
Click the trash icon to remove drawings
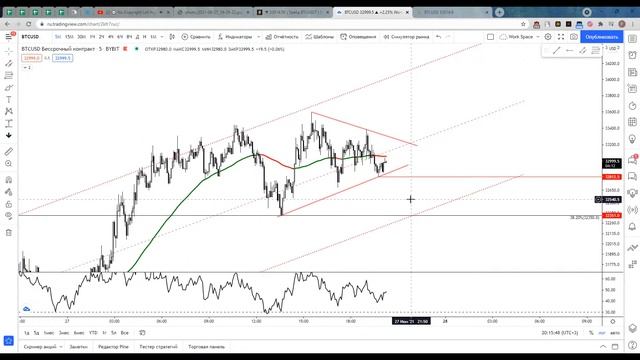pos(9,233)
